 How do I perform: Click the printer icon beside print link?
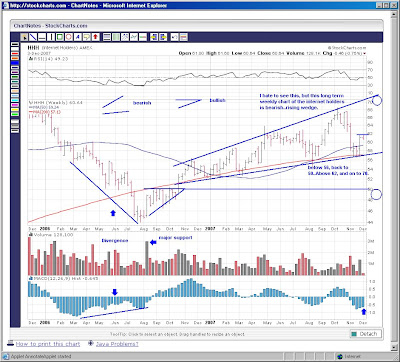11,343
